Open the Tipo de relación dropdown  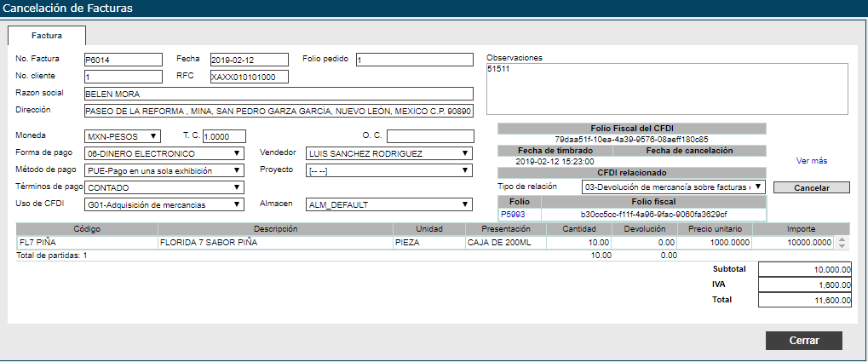673,187
